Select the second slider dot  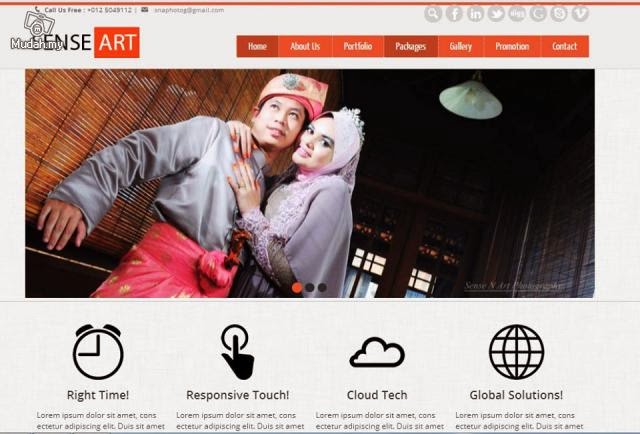tap(310, 287)
